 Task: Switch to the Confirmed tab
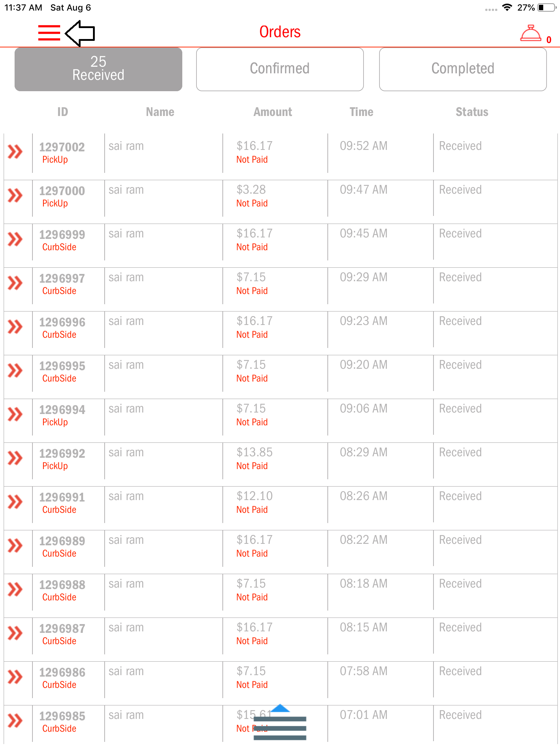coord(280,69)
